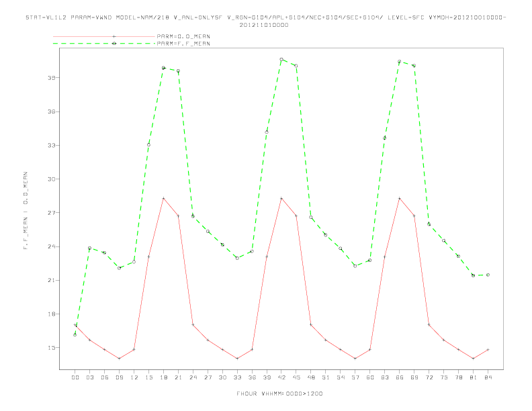Click x-axis tick label 66

click(x=400, y=377)
